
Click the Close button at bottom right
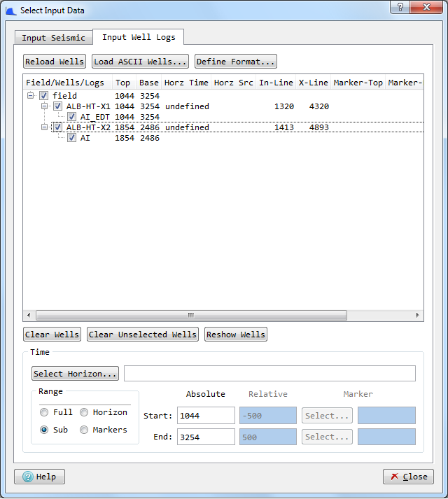pos(408,477)
